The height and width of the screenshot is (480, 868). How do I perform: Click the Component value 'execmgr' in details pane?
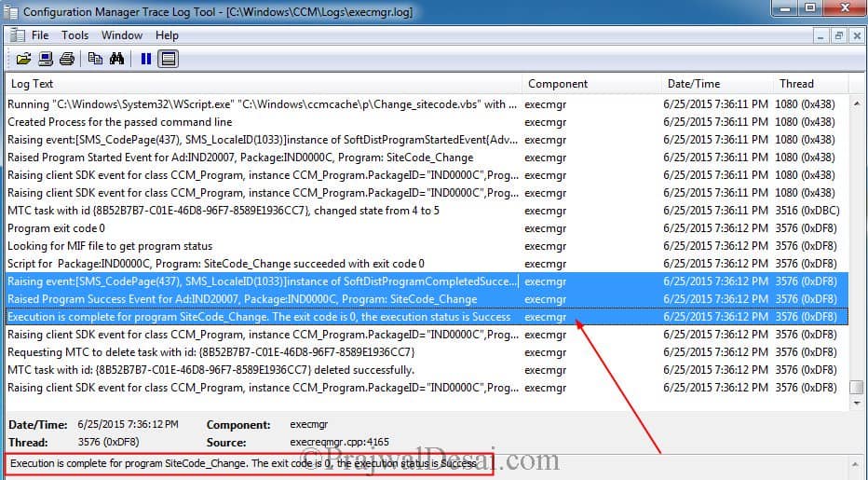coord(309,425)
